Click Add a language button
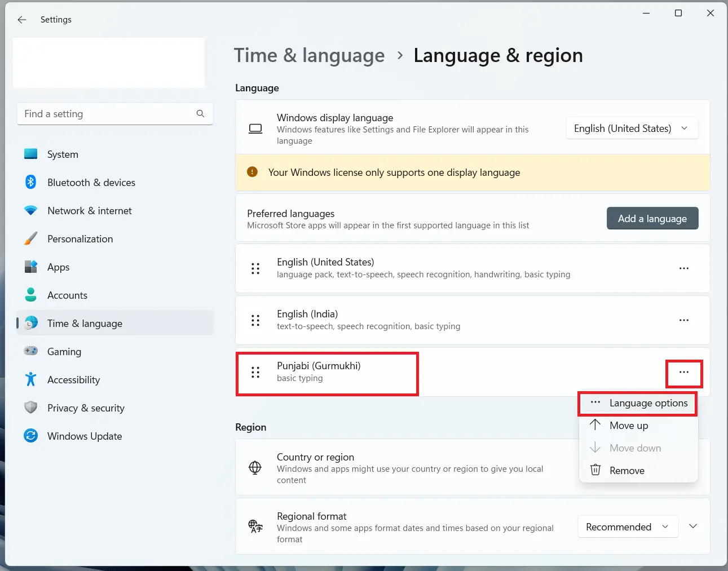Viewport: 728px width, 571px height. (652, 218)
